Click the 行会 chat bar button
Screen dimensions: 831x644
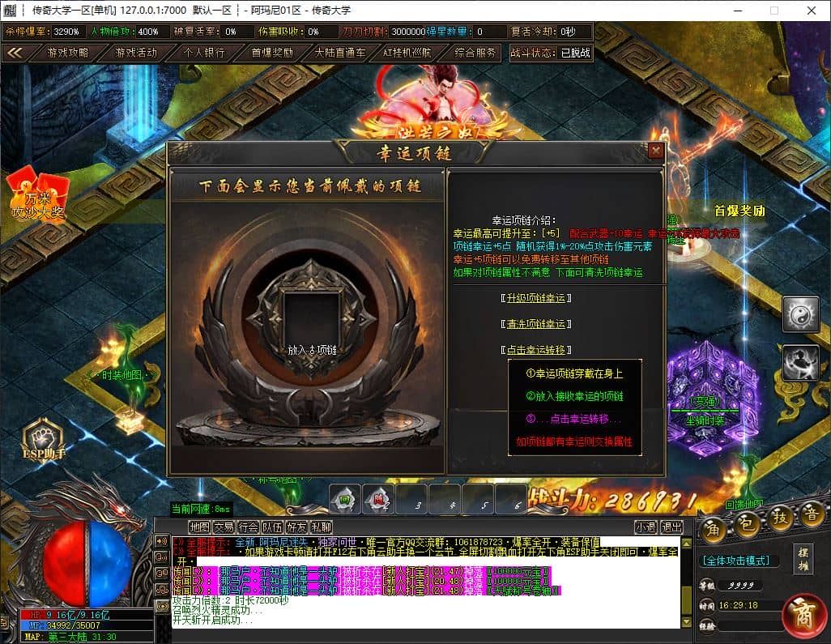(248, 527)
